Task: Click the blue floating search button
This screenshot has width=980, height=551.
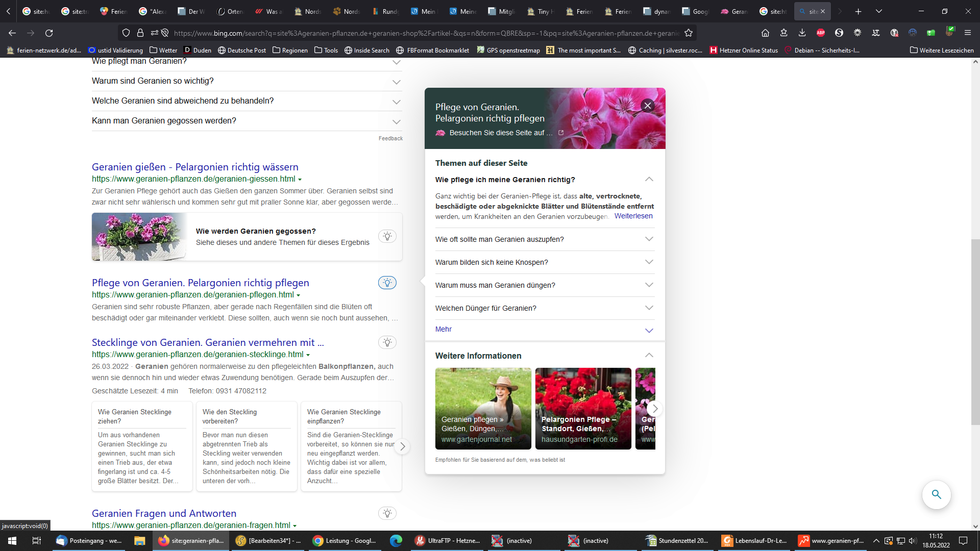Action: (x=936, y=494)
